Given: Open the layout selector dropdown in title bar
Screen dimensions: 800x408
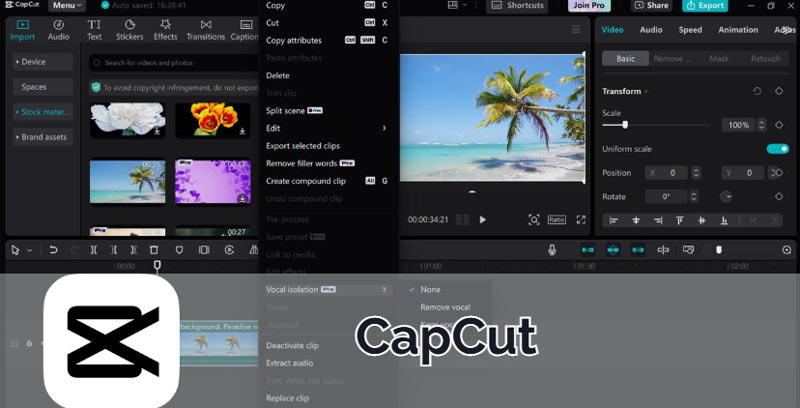Looking at the screenshot, I should pyautogui.click(x=457, y=5).
